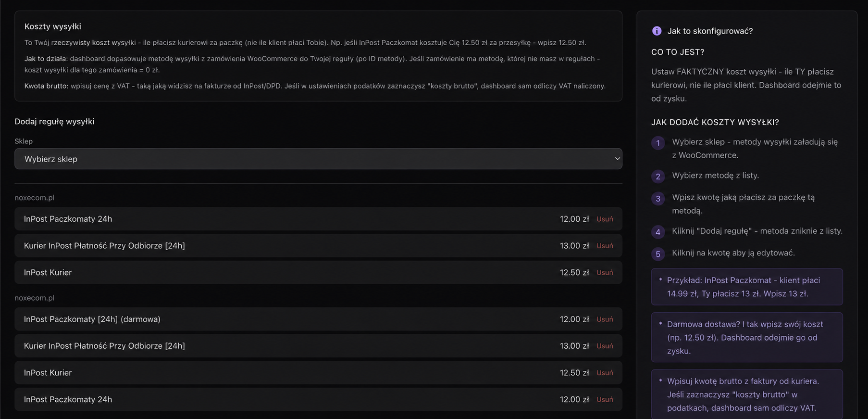Edit 13.00 zł for Kurier InPost Płatność, second group

click(x=574, y=346)
